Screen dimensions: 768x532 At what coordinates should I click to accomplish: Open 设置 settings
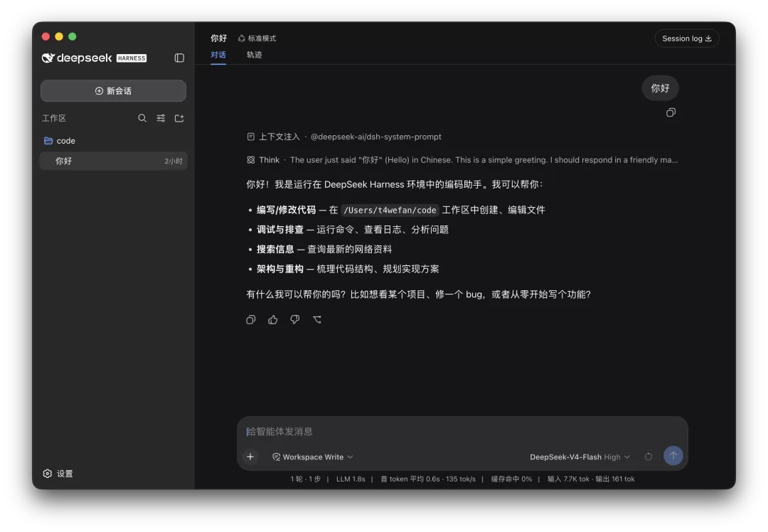[58, 473]
